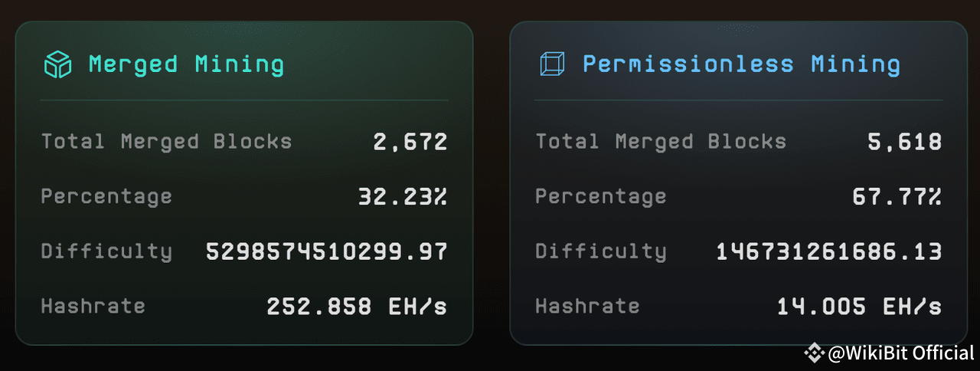Click the 14.005 EH/s hashrate value

pyautogui.click(x=859, y=307)
